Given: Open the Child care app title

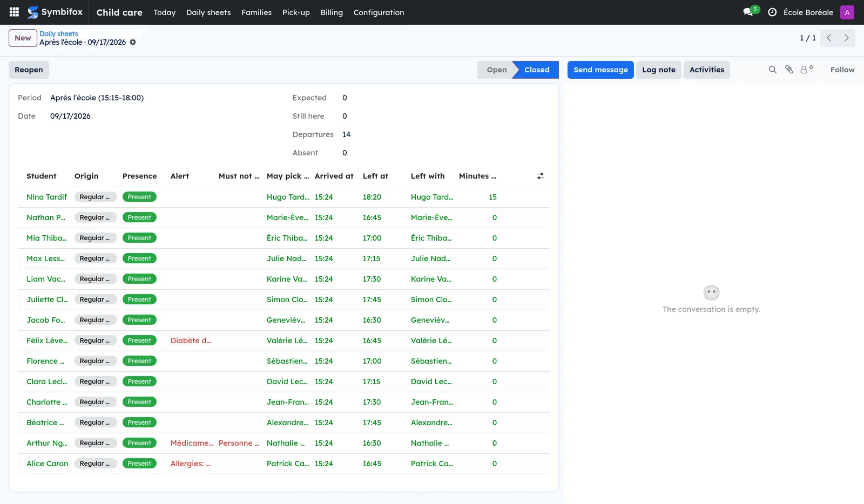Looking at the screenshot, I should point(119,12).
